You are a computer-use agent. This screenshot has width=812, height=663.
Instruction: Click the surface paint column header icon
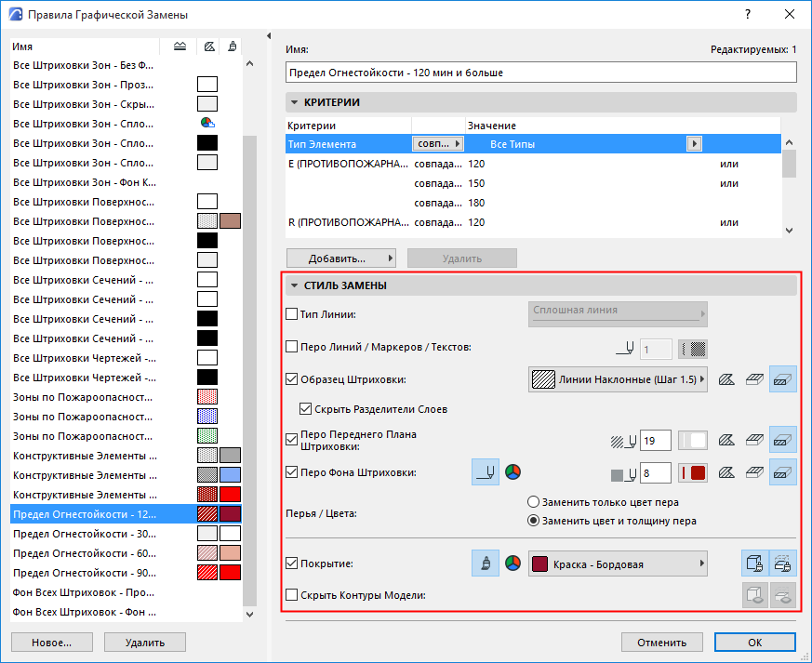(x=233, y=46)
